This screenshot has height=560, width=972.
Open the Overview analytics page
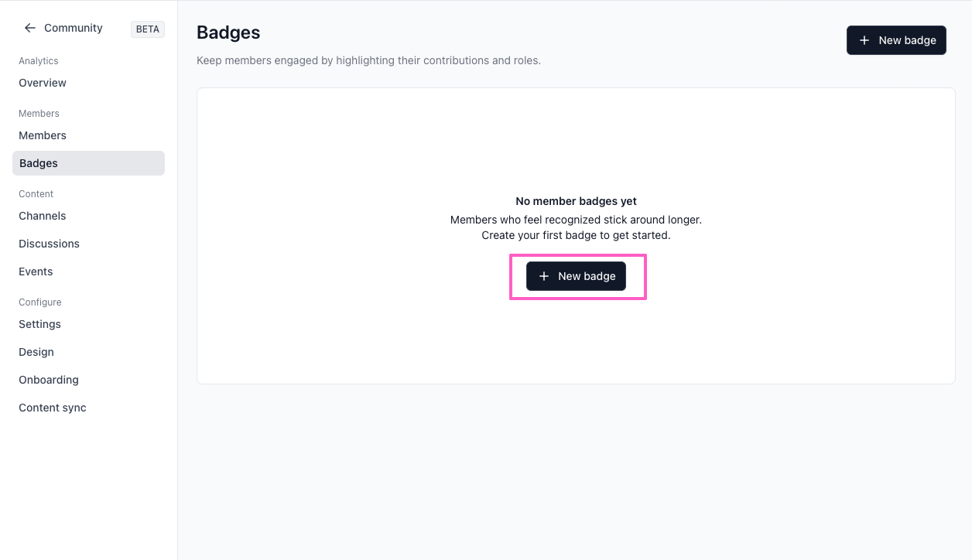click(x=43, y=83)
